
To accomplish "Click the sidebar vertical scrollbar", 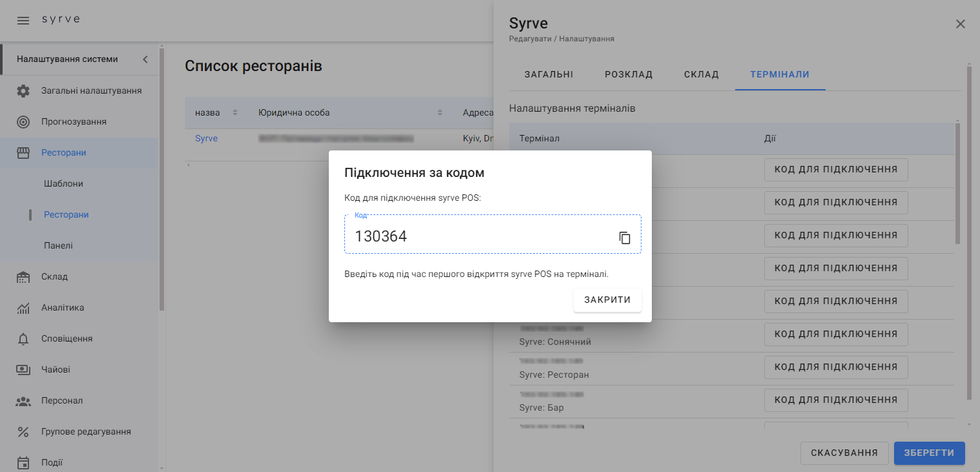I will pos(162,181).
